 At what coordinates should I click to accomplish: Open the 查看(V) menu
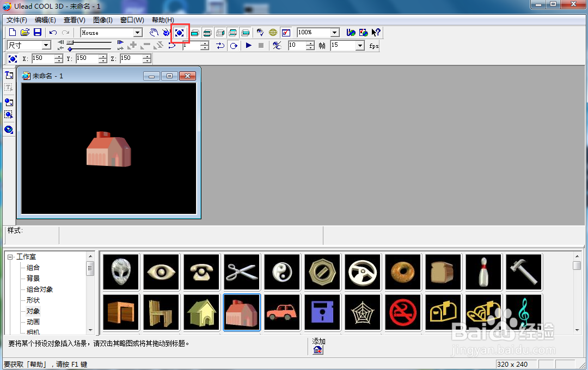(74, 20)
